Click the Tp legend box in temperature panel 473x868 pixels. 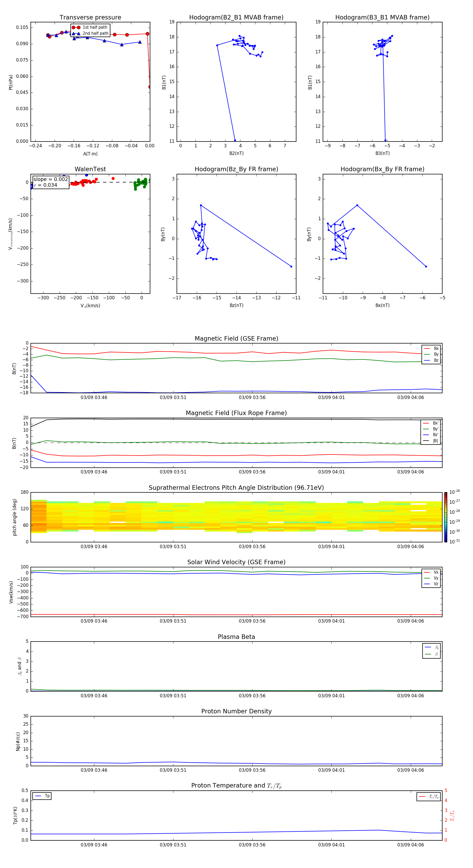tap(42, 796)
